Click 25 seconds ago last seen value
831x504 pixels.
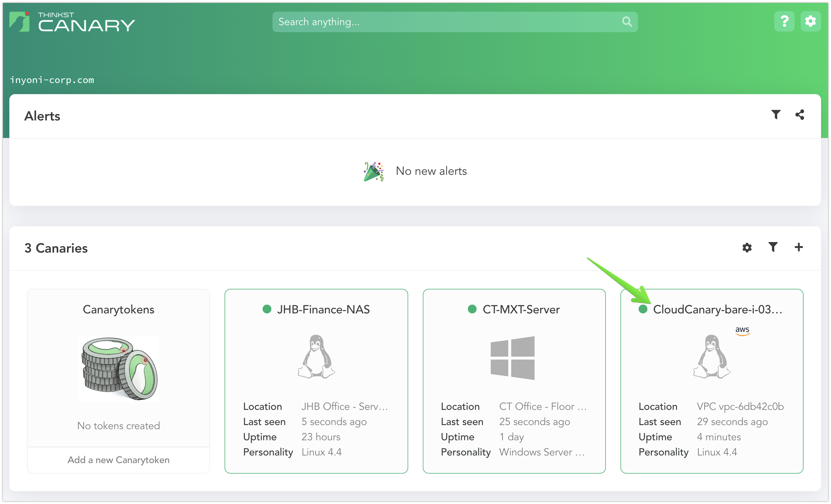[535, 422]
